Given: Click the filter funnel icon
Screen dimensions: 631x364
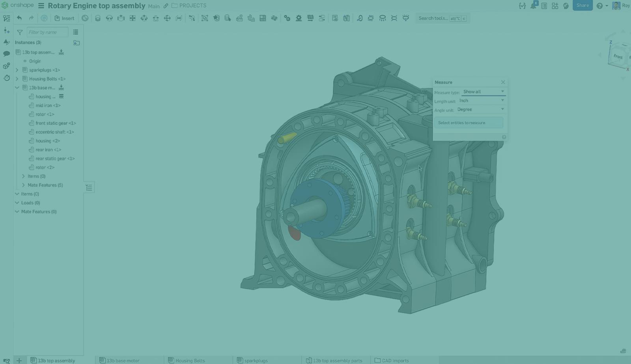Looking at the screenshot, I should click(20, 32).
